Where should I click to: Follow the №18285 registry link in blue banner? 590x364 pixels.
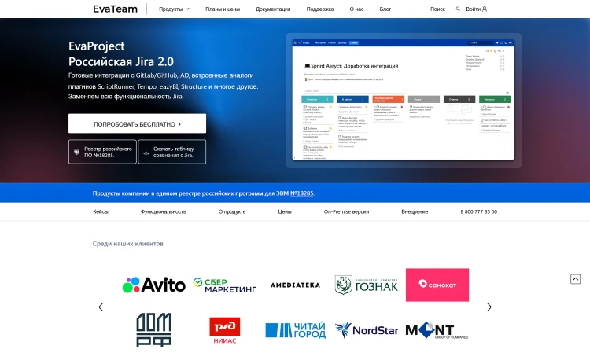tap(302, 193)
